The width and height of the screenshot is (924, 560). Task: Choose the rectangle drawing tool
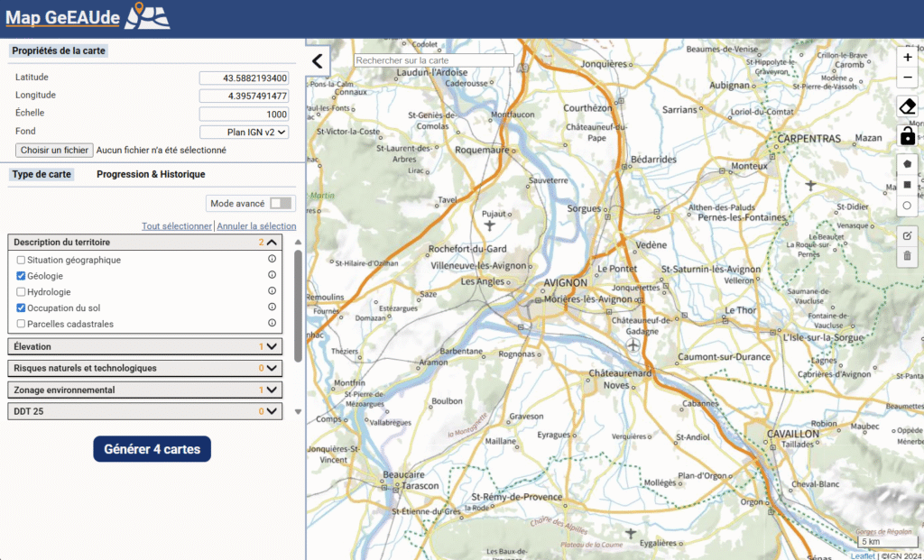click(x=907, y=185)
